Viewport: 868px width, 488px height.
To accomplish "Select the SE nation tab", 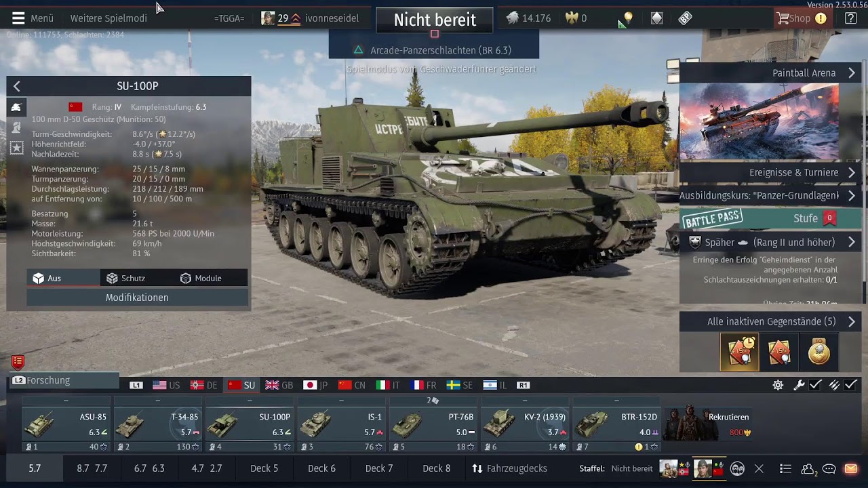I will [459, 385].
